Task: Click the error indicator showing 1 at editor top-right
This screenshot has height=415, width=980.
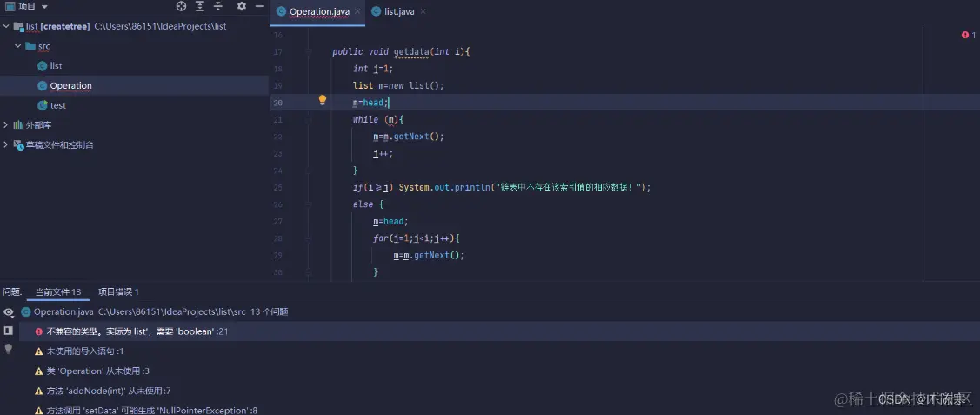Action: click(968, 36)
